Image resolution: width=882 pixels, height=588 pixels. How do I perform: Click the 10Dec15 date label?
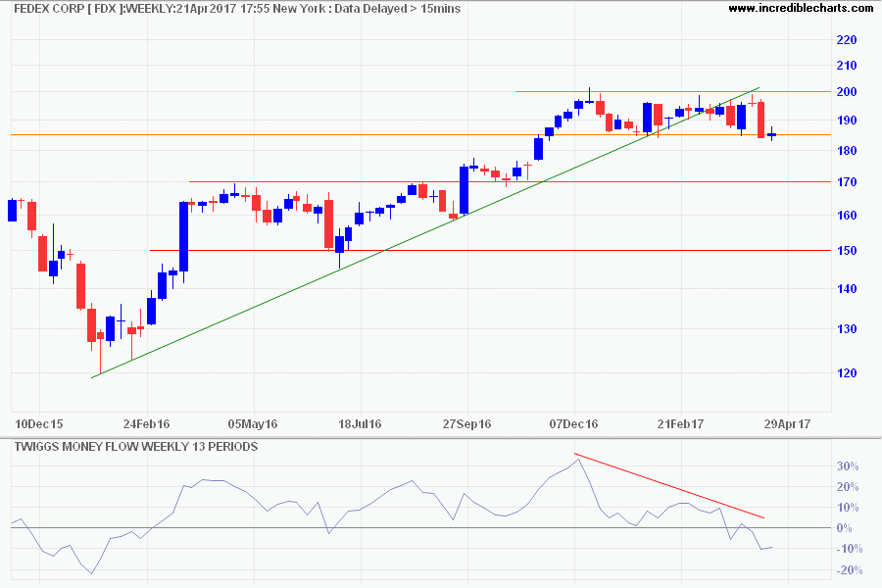[39, 423]
